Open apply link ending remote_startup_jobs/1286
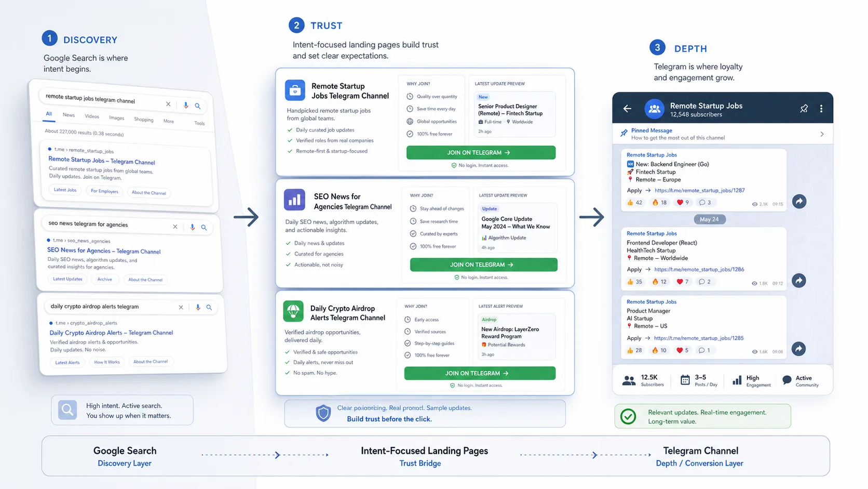 (699, 270)
